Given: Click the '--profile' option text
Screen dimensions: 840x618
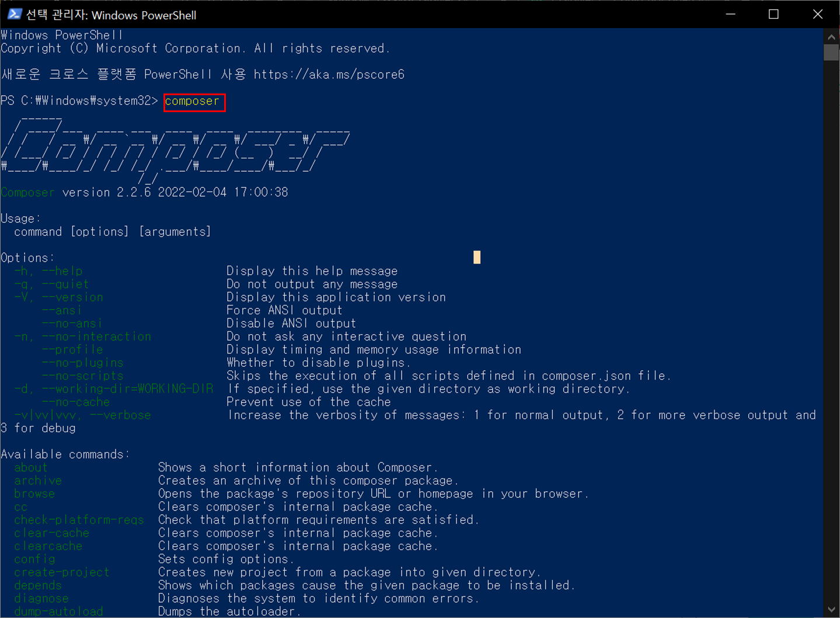Looking at the screenshot, I should click(x=72, y=349).
